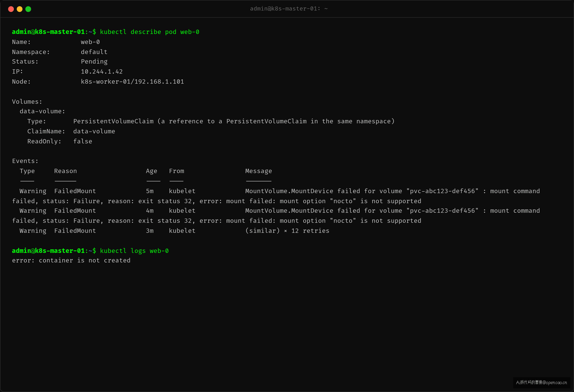Click the Pending status value
This screenshot has height=392, width=574.
(94, 62)
